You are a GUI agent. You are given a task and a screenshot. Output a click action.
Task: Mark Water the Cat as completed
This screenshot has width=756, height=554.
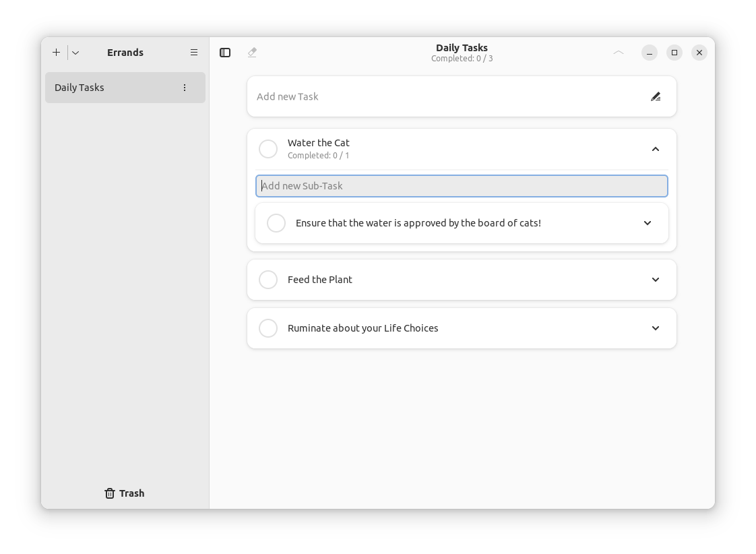(268, 148)
